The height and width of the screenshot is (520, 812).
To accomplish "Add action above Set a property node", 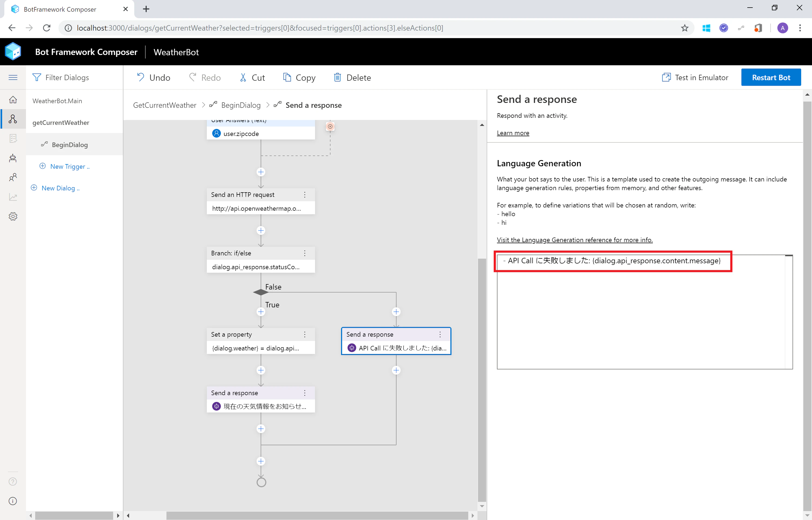I will pos(261,312).
